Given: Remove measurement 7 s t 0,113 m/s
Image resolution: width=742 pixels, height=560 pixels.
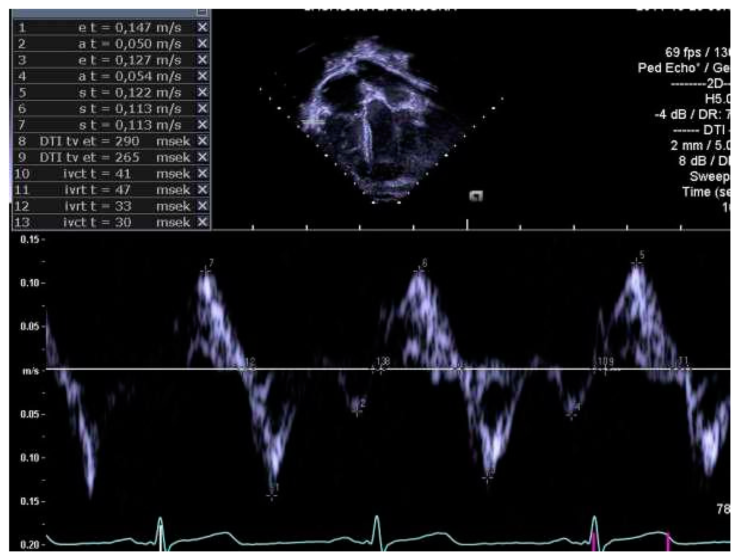Looking at the screenshot, I should [202, 125].
